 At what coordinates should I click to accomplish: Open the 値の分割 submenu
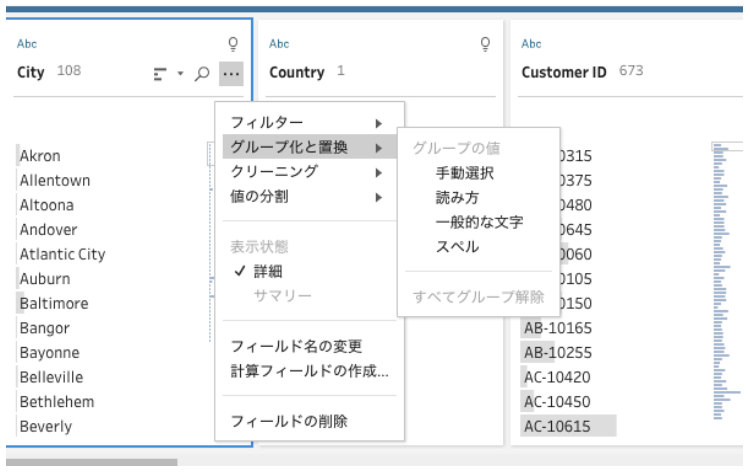(309, 197)
